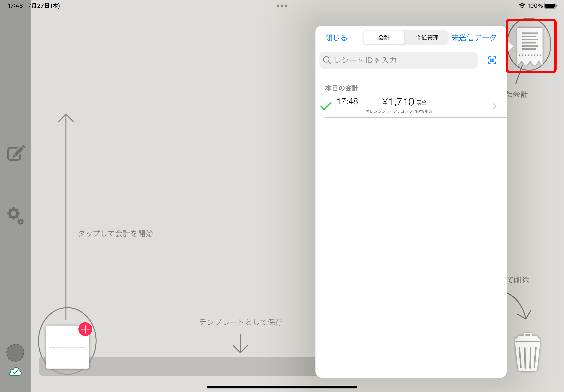Open the receipt history icon

coord(530,46)
